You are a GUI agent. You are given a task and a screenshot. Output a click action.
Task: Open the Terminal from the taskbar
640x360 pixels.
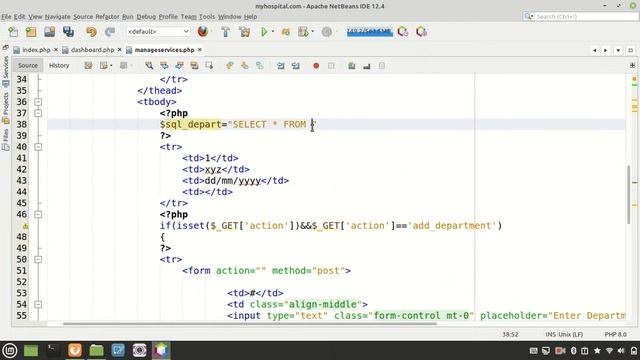click(53, 350)
